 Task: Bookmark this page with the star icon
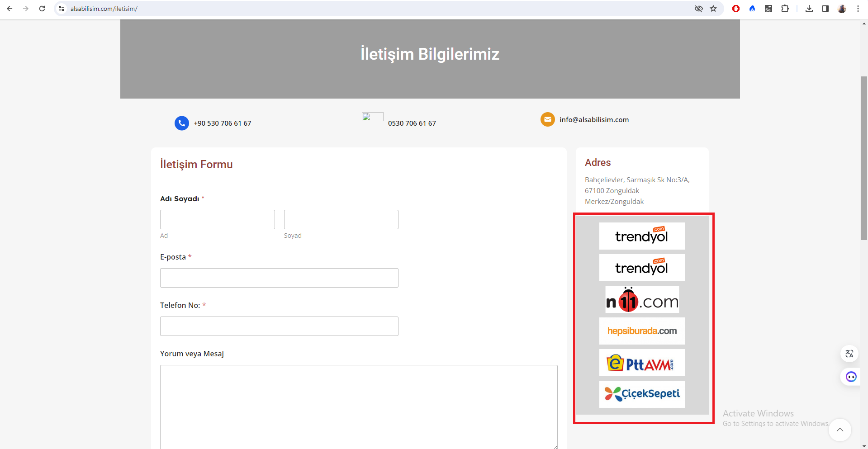click(713, 9)
